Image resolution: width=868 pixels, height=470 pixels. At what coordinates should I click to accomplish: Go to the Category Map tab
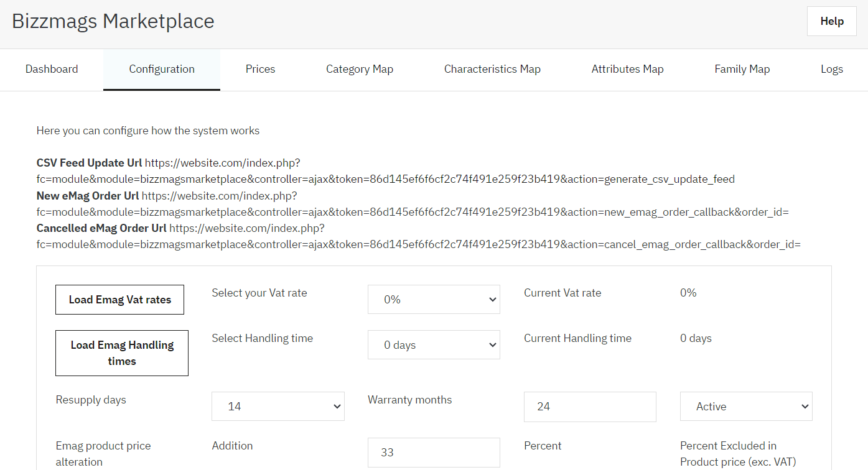click(x=360, y=70)
